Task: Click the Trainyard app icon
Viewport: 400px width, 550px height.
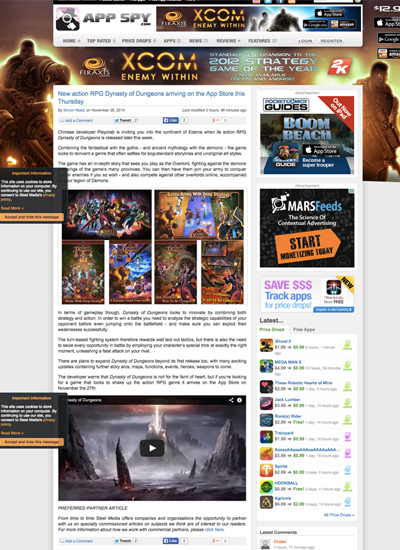Action: (x=266, y=437)
